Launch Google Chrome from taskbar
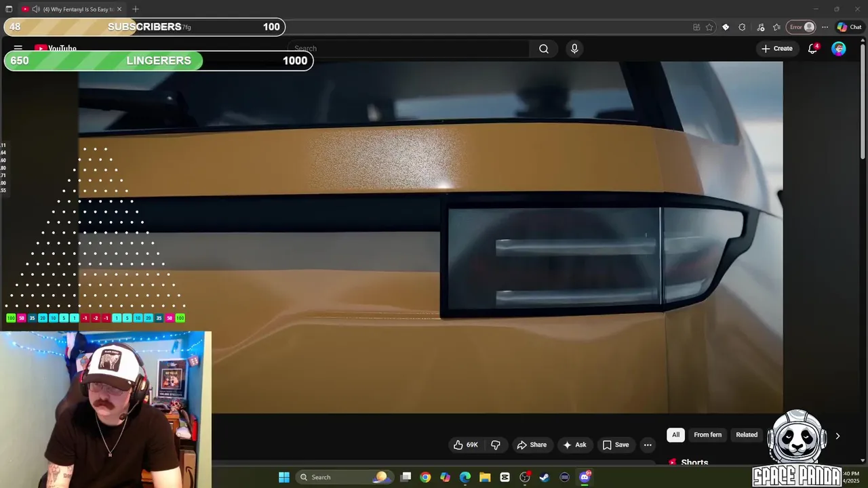The height and width of the screenshot is (488, 868). click(x=425, y=477)
